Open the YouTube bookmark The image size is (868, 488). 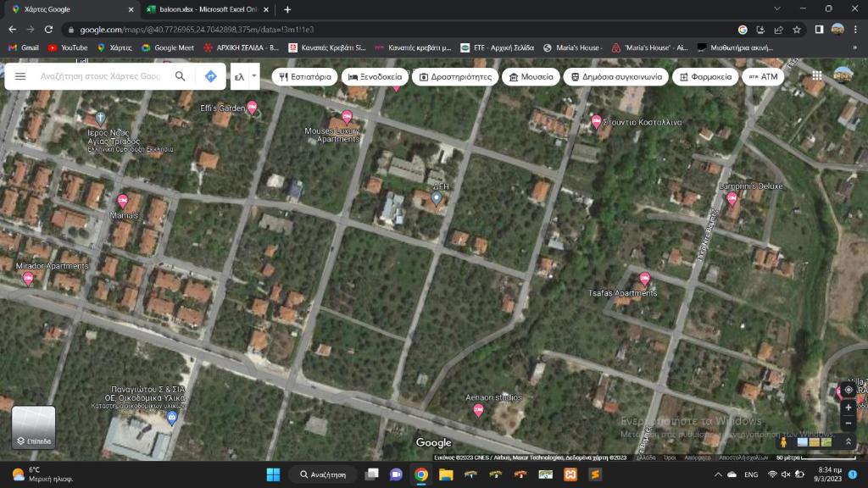point(68,47)
